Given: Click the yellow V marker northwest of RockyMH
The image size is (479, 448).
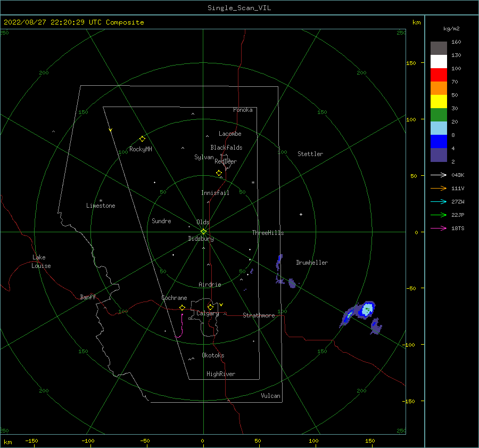Looking at the screenshot, I should coord(111,130).
